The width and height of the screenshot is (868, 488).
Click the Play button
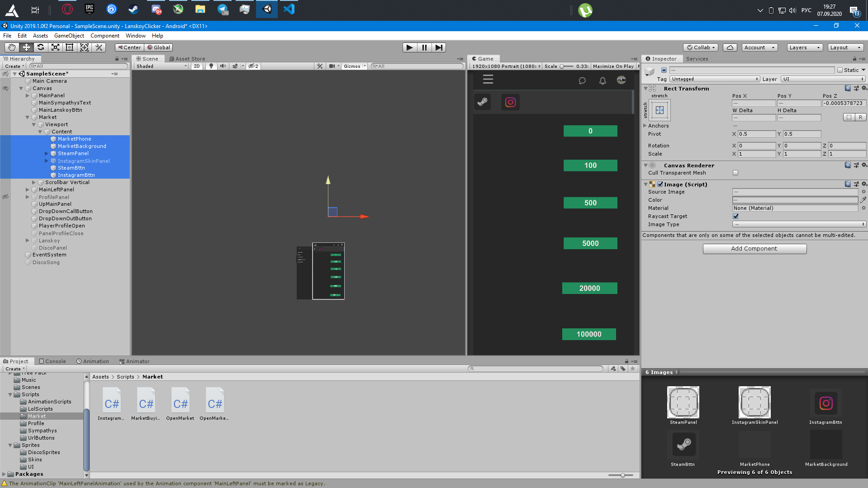[409, 47]
